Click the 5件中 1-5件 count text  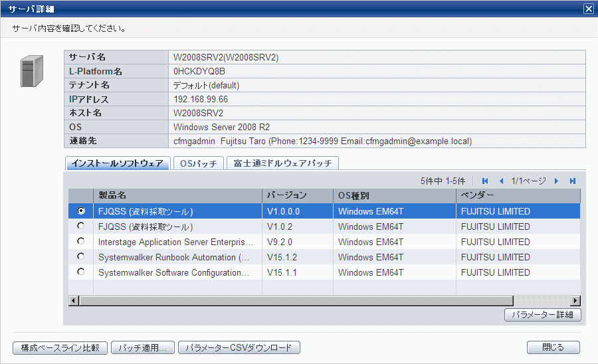click(443, 181)
